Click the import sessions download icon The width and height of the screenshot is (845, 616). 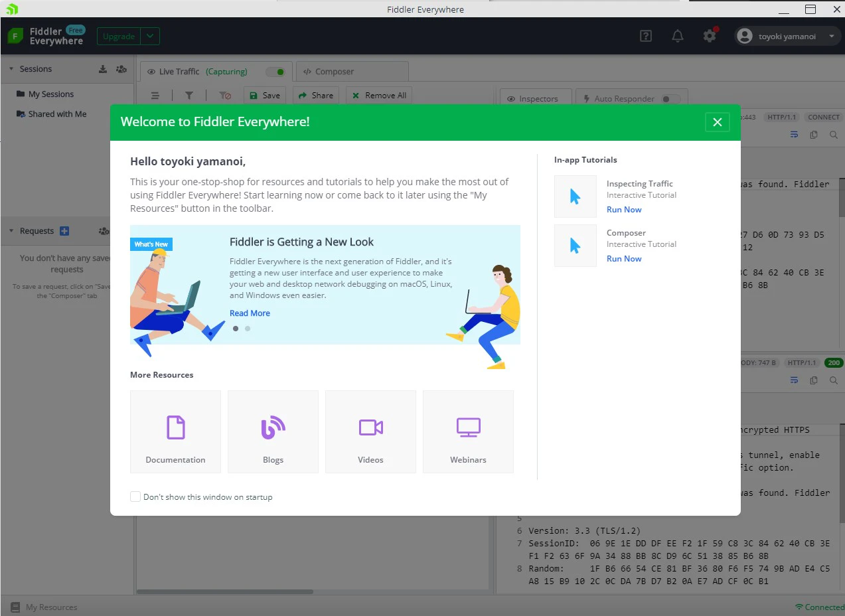click(103, 69)
